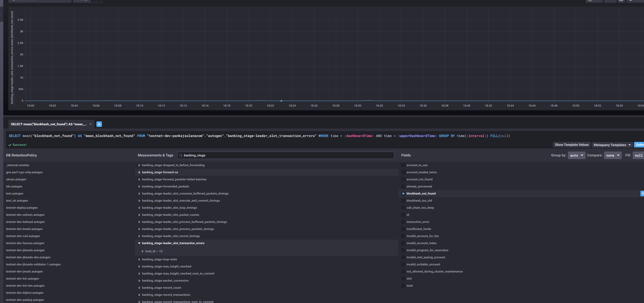Image resolution: width=644 pixels, height=303 pixels.
Task: Enable the invalid_program_for_execution field
Action: [403, 250]
